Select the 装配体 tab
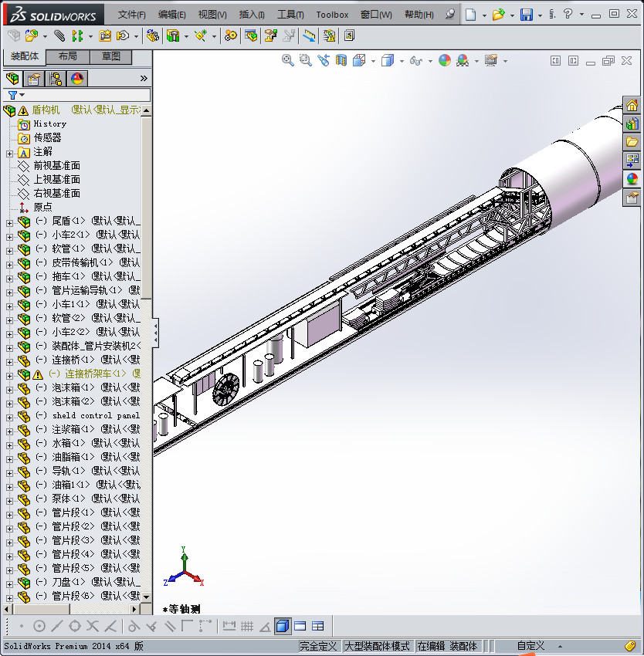 coord(24,56)
